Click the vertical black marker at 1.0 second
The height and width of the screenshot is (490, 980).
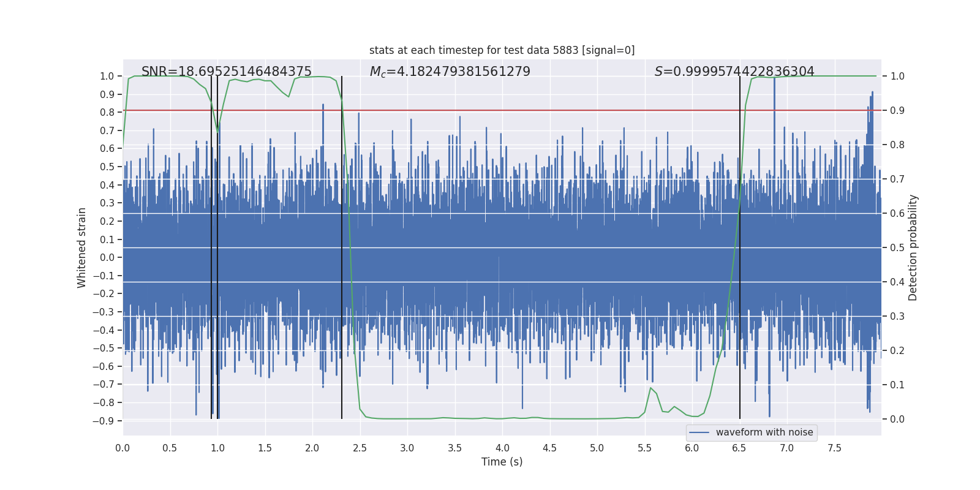coord(217,247)
